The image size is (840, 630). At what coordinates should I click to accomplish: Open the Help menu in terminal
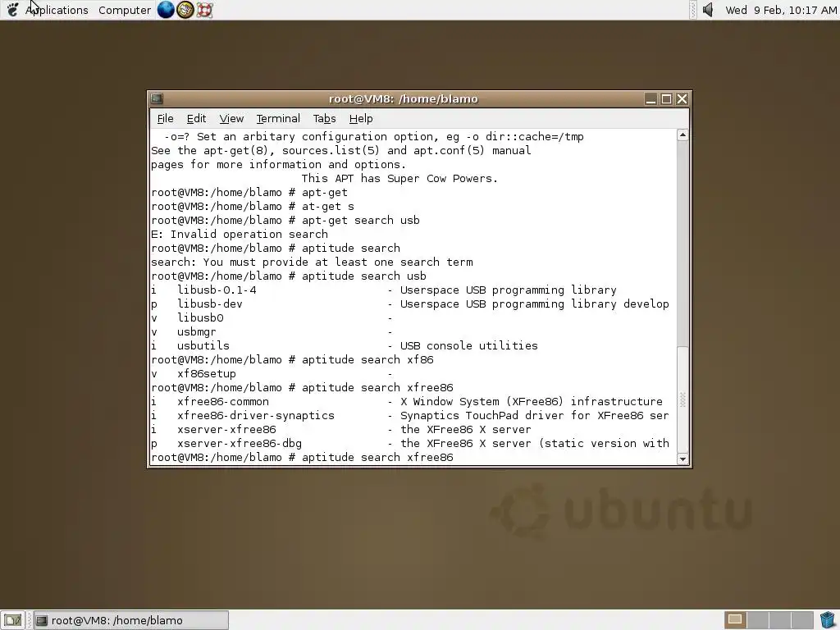tap(361, 118)
